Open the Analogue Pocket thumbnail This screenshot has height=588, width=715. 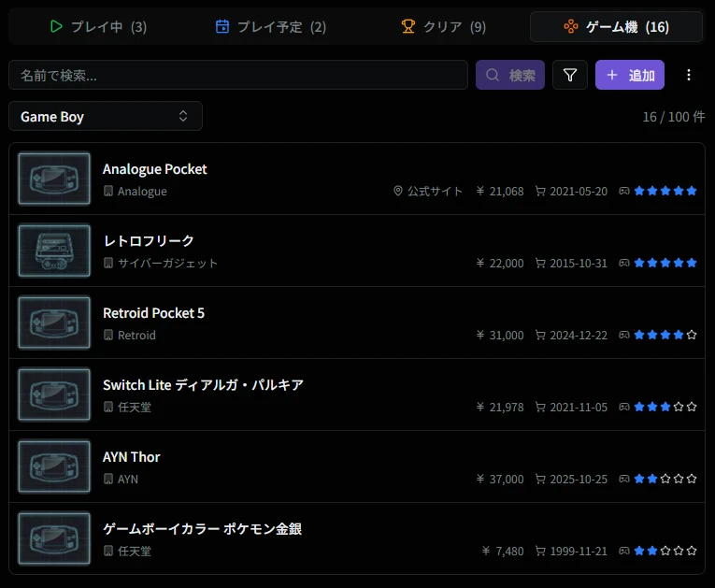(54, 179)
